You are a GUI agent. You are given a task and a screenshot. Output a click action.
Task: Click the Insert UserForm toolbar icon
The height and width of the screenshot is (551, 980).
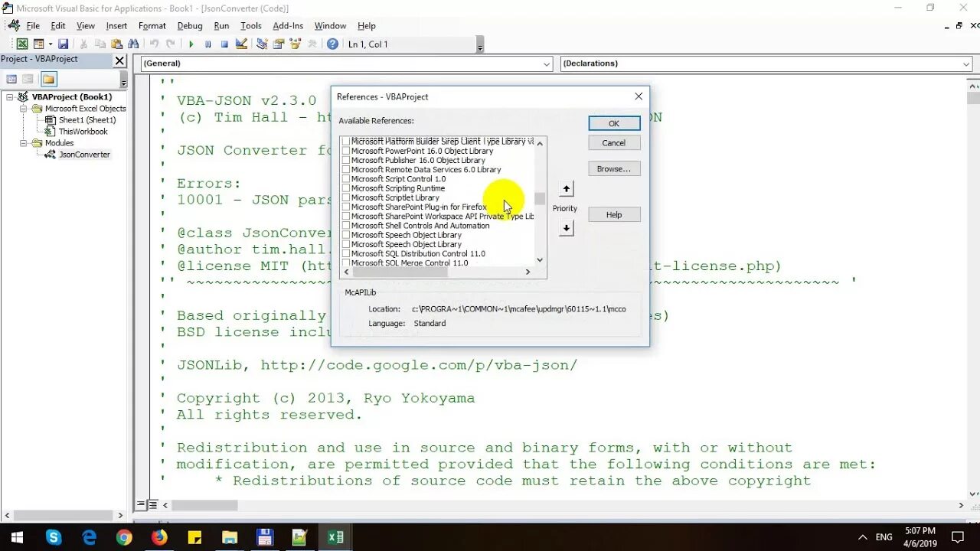(x=38, y=44)
